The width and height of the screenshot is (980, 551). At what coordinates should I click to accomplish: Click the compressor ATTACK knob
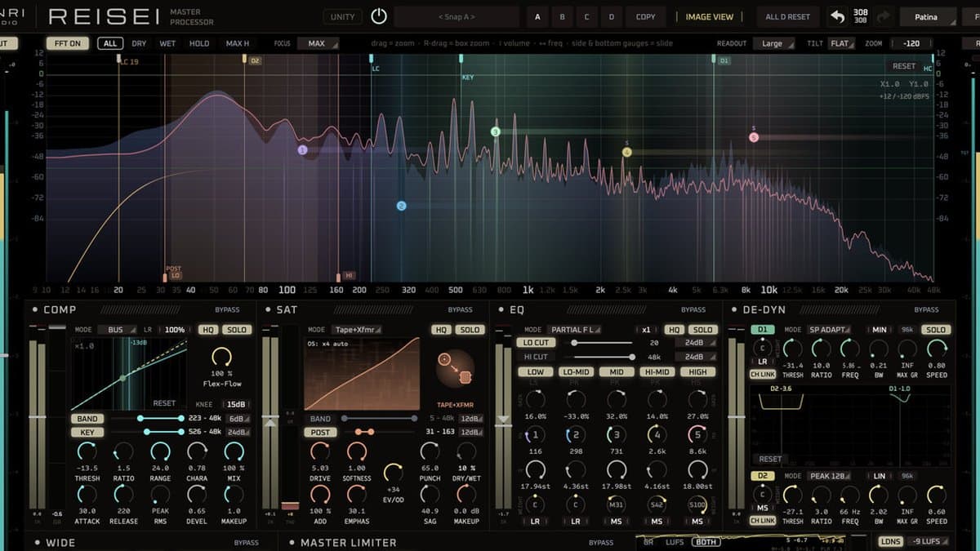tap(87, 494)
